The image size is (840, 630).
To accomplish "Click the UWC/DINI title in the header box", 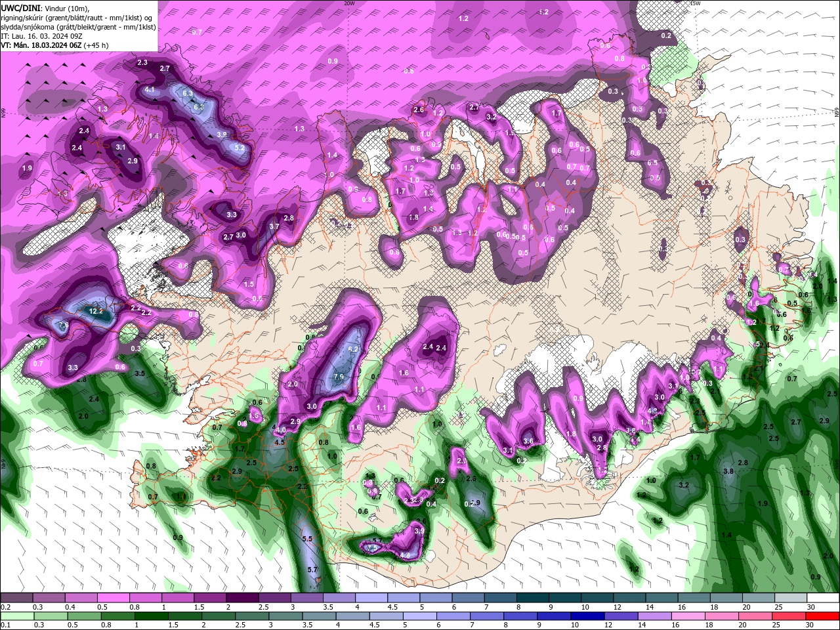I will (x=22, y=8).
